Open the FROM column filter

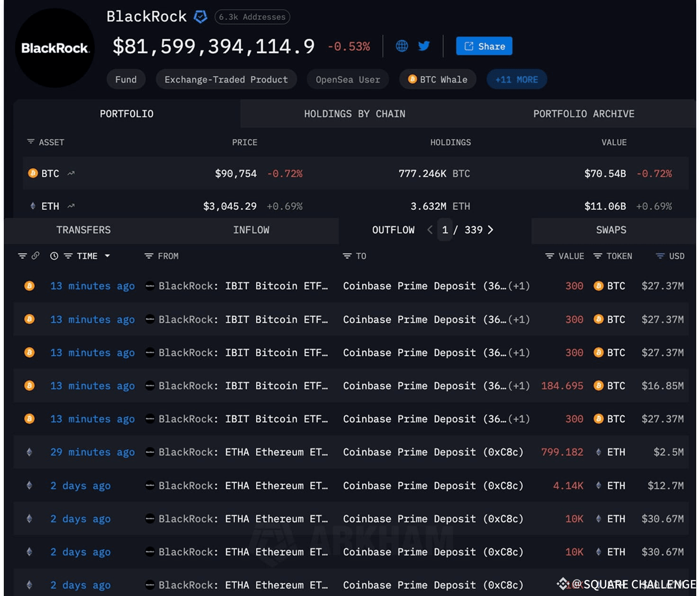coord(149,256)
